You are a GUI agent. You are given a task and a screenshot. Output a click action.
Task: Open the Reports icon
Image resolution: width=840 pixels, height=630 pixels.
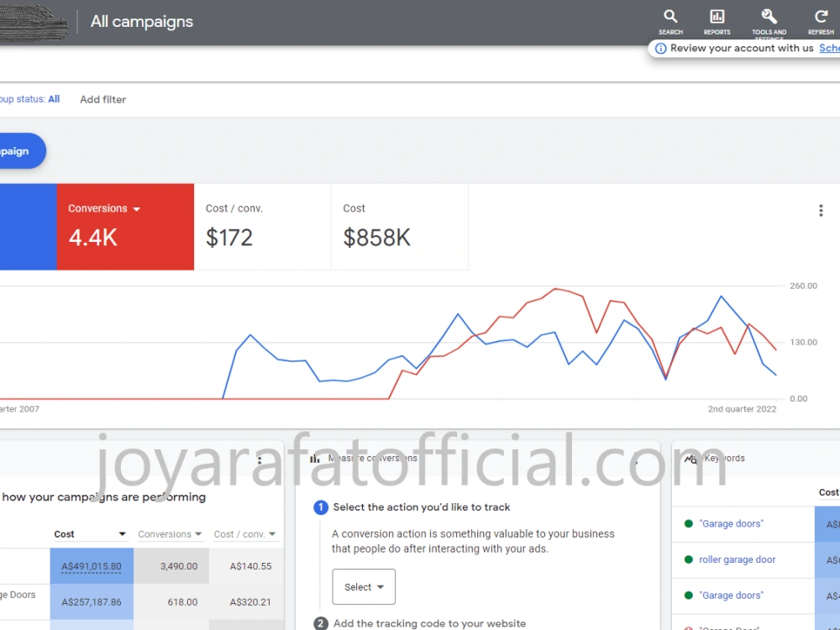[717, 22]
